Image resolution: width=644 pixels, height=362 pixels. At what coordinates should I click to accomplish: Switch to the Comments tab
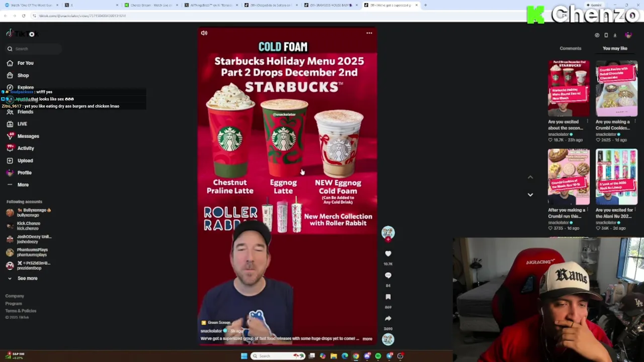point(571,48)
